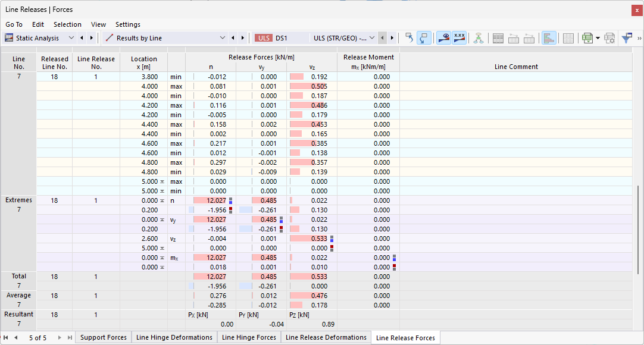
Task: Click the result filter funnel icon
Action: point(627,38)
